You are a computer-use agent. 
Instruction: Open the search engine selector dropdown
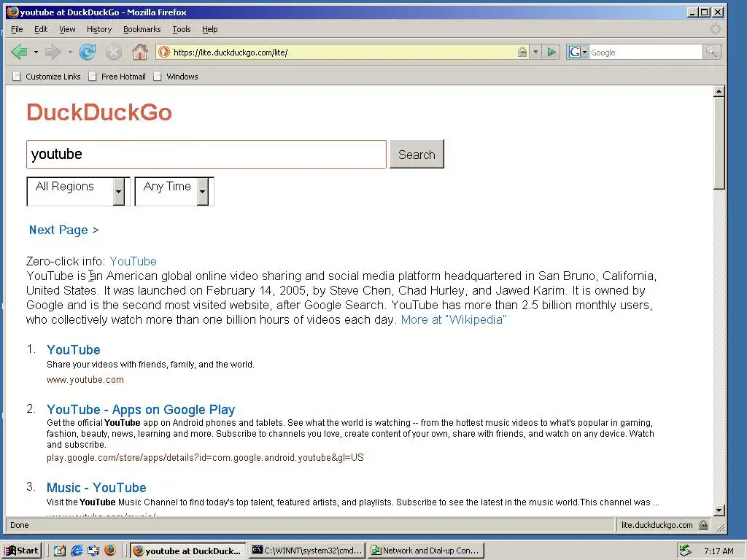584,52
